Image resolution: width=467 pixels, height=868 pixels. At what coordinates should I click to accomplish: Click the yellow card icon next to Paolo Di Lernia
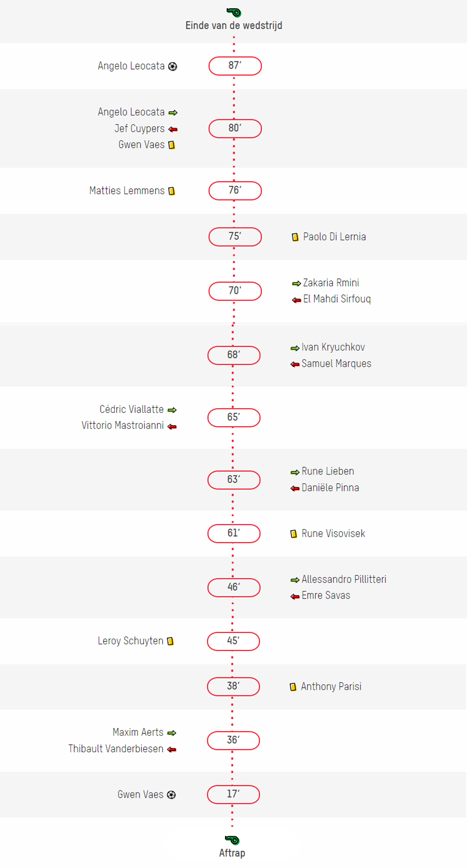pos(295,237)
